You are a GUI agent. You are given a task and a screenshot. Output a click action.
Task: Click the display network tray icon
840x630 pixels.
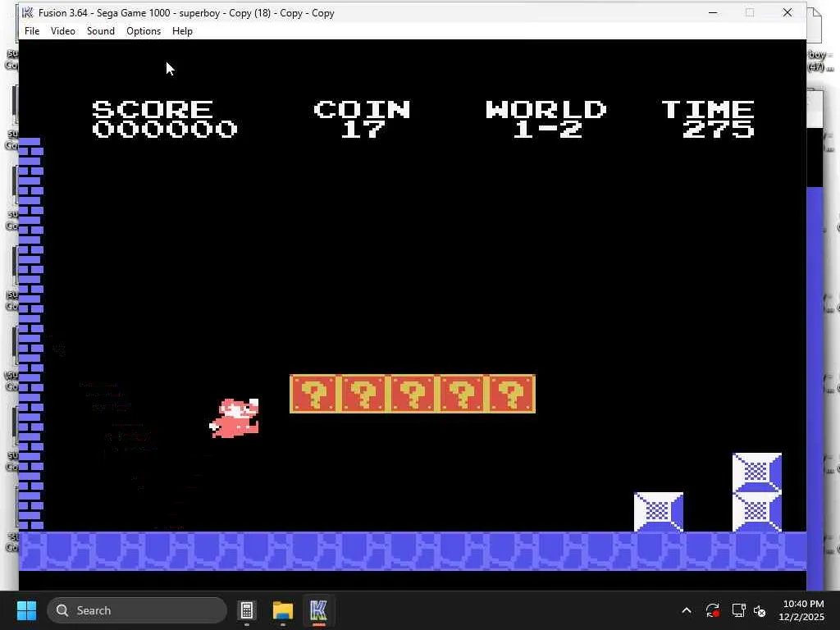(x=739, y=610)
